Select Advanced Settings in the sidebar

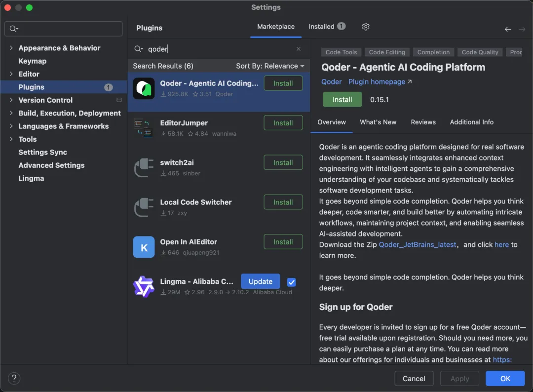pyautogui.click(x=51, y=165)
